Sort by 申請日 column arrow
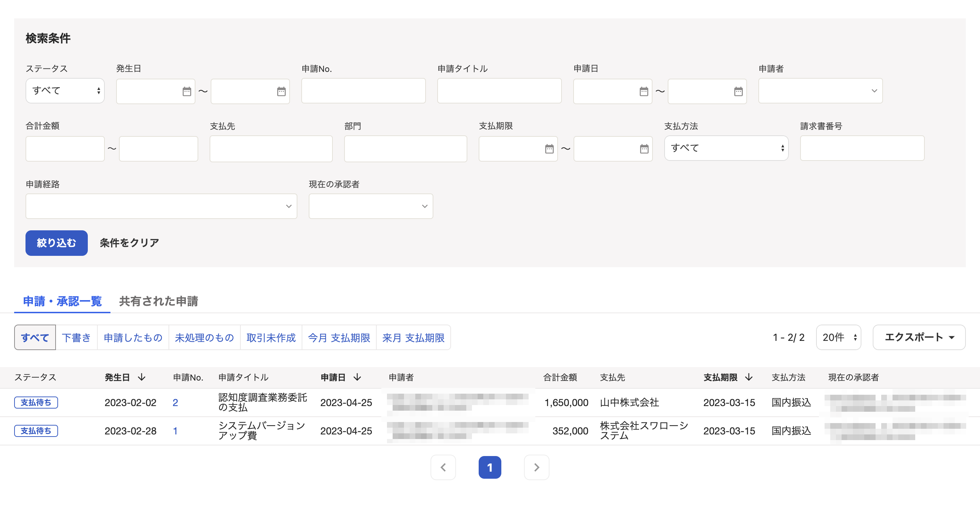This screenshot has height=506, width=980. click(x=357, y=377)
